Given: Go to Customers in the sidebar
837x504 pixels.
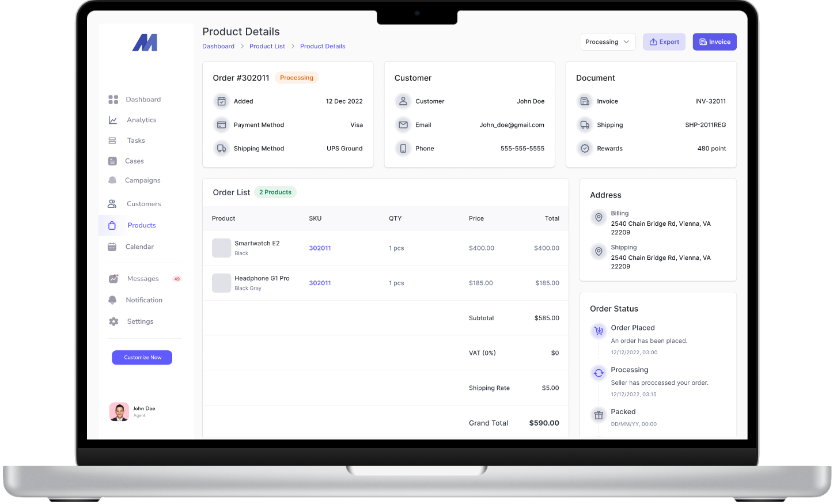Looking at the screenshot, I should pos(143,204).
